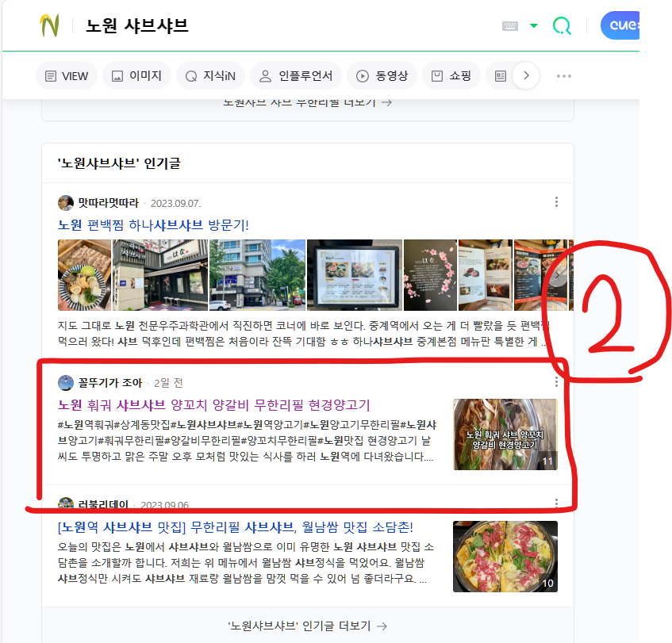Viewport: 672px width, 643px height.
Task: Open the framed menu board thumbnail
Action: [x=355, y=275]
